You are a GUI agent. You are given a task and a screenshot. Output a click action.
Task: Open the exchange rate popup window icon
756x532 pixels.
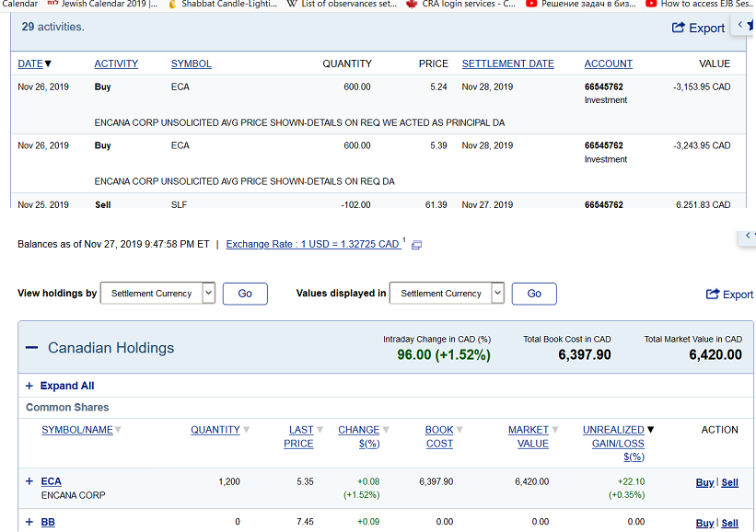tap(416, 245)
